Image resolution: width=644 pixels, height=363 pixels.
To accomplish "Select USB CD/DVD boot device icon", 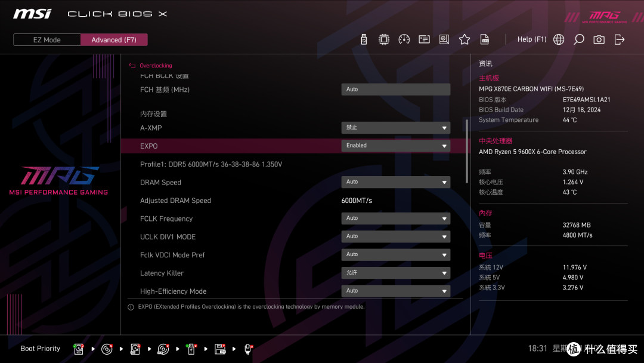I will click(163, 349).
